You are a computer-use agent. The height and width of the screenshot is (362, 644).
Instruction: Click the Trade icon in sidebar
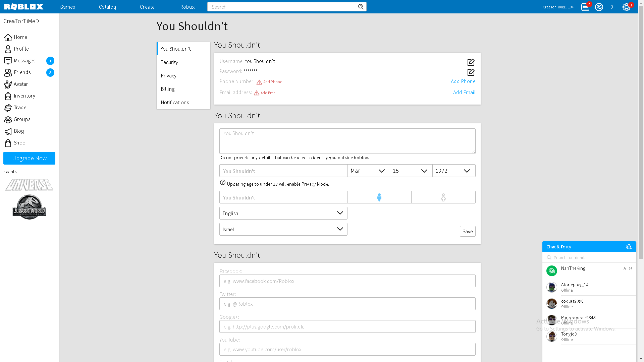8,108
